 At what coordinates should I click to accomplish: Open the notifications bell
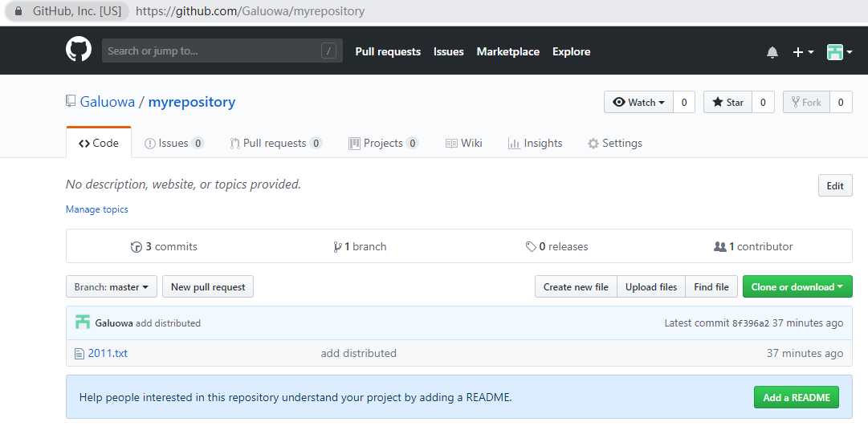(772, 52)
